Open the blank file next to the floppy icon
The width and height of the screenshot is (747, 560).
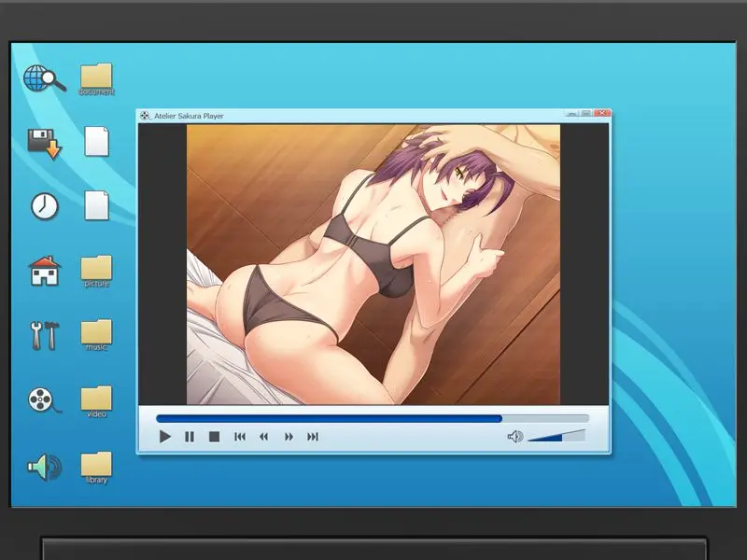coord(97,142)
